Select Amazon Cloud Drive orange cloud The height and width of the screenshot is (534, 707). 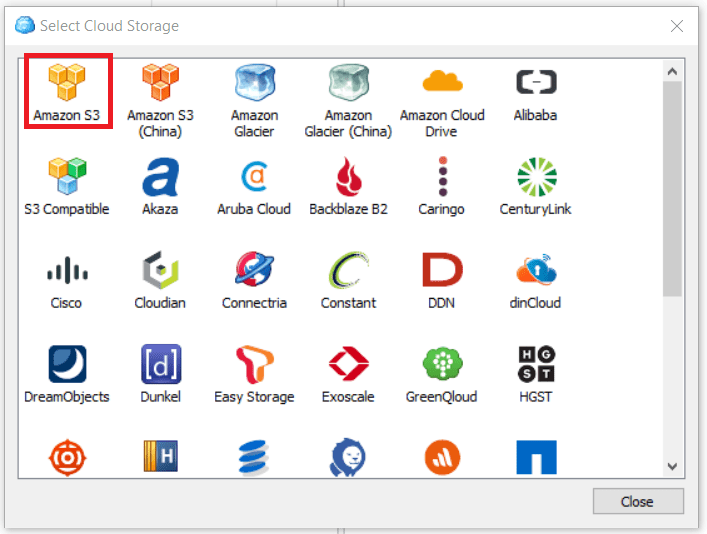coord(442,82)
